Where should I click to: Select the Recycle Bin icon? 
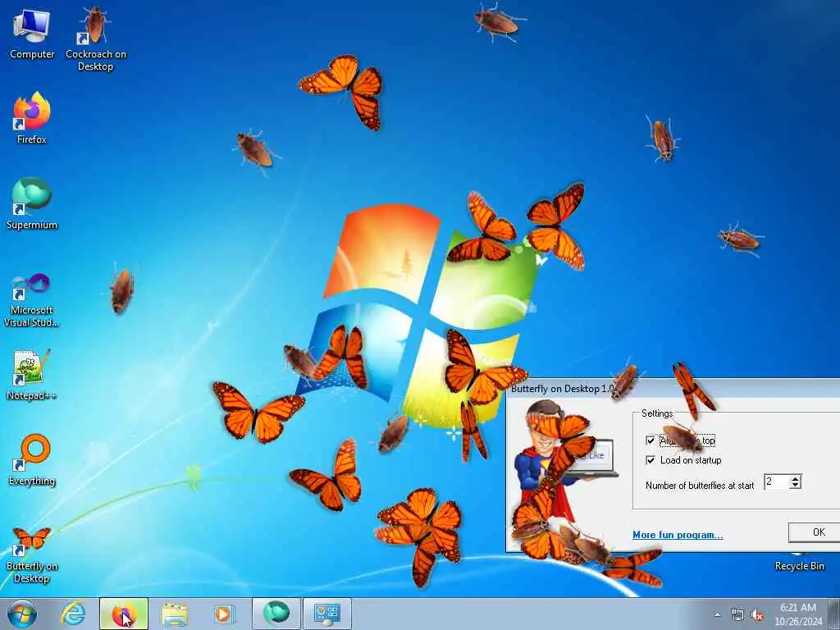click(799, 561)
